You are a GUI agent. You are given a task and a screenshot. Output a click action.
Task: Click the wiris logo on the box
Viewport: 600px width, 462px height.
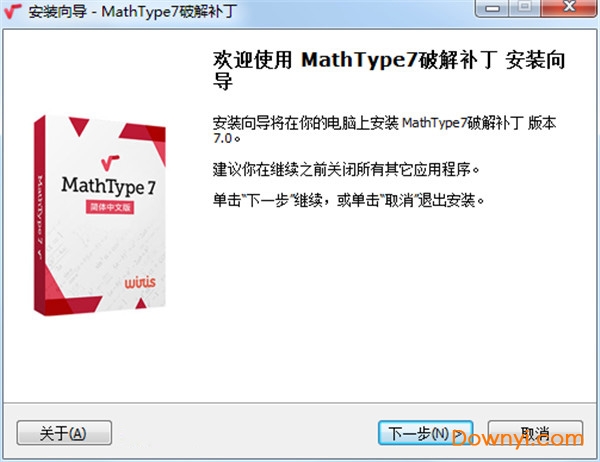coord(140,282)
